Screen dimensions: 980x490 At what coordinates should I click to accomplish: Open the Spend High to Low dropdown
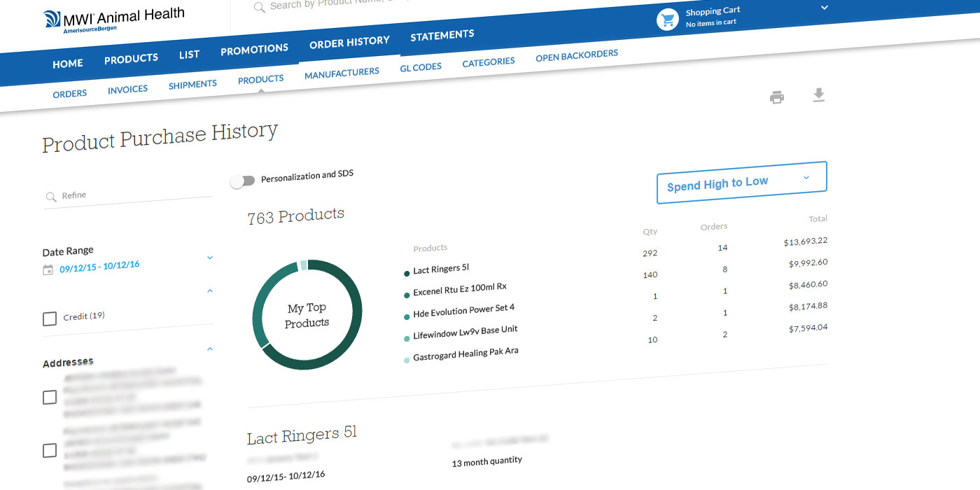point(741,183)
